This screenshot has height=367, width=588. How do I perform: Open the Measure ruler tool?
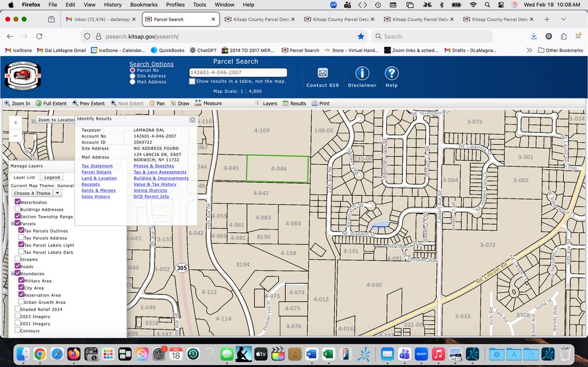(208, 103)
